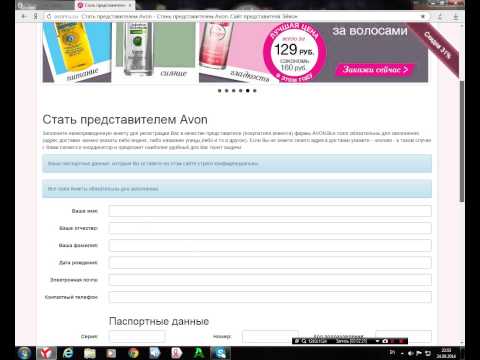480x360 pixels.
Task: Click the pink 'гладкость' product image
Action: (233, 52)
